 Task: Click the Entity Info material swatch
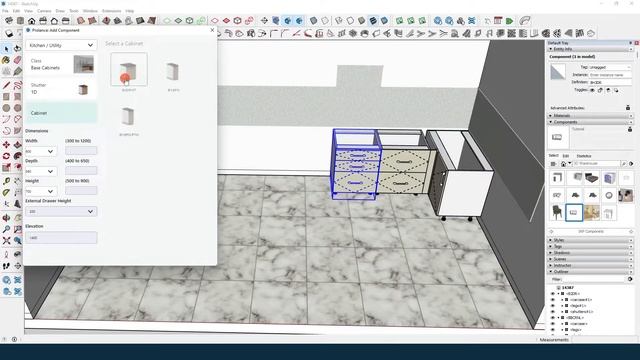coord(558,72)
